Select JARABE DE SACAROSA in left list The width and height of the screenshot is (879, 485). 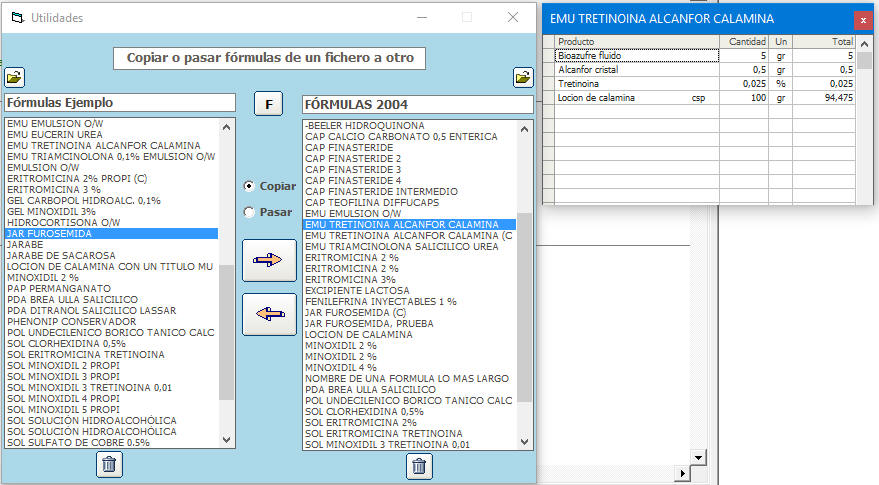click(x=112, y=256)
